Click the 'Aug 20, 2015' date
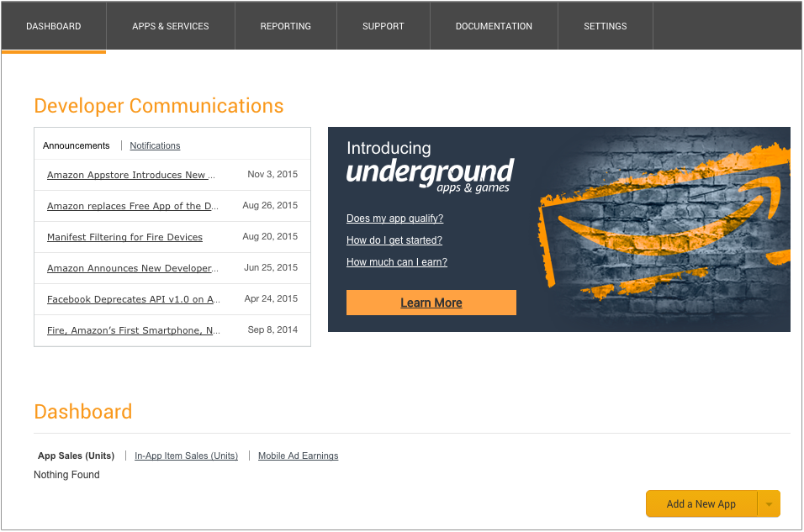This screenshot has height=532, width=804. (270, 236)
